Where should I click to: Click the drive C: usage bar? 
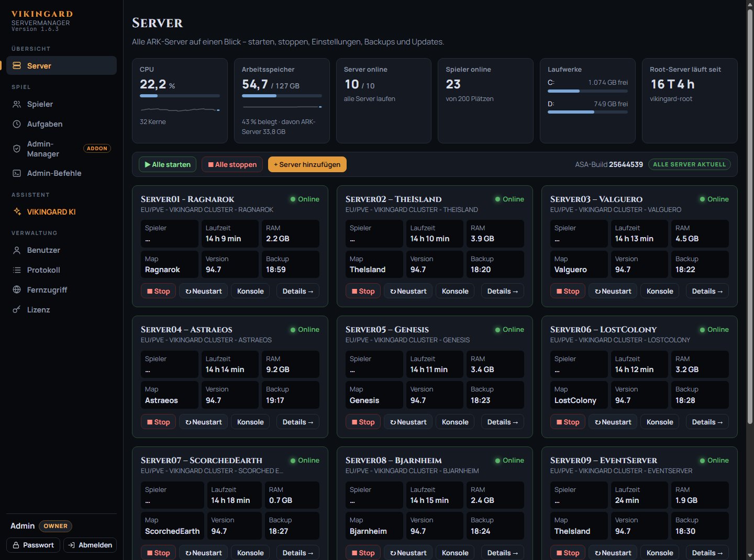(587, 91)
